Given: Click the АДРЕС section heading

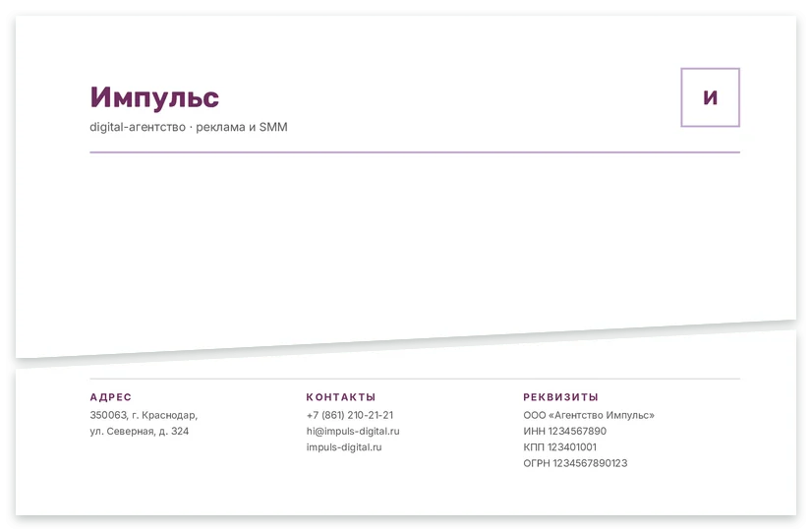Looking at the screenshot, I should coord(111,397).
